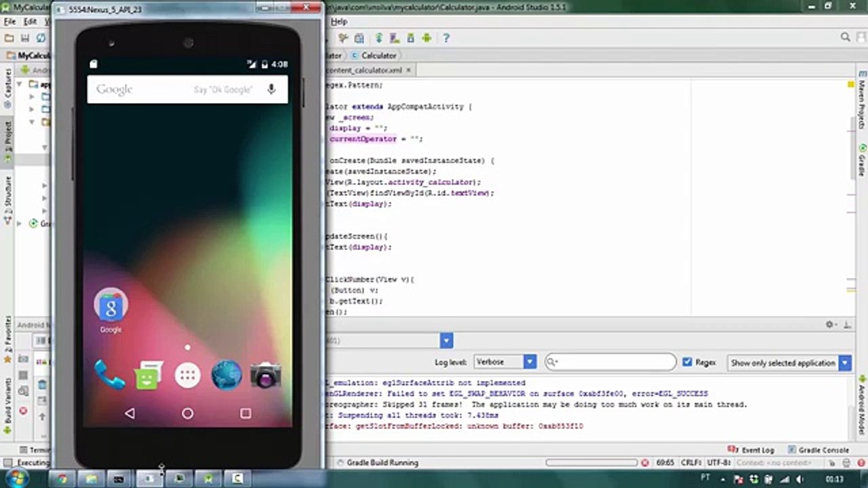Click the Google search widget text field
Viewport: 868px width, 488px height.
point(188,89)
